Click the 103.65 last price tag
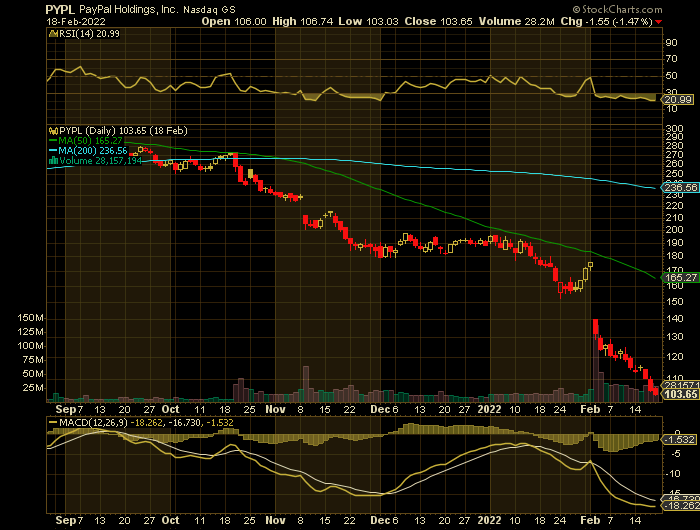The width and height of the screenshot is (700, 530). point(681,394)
